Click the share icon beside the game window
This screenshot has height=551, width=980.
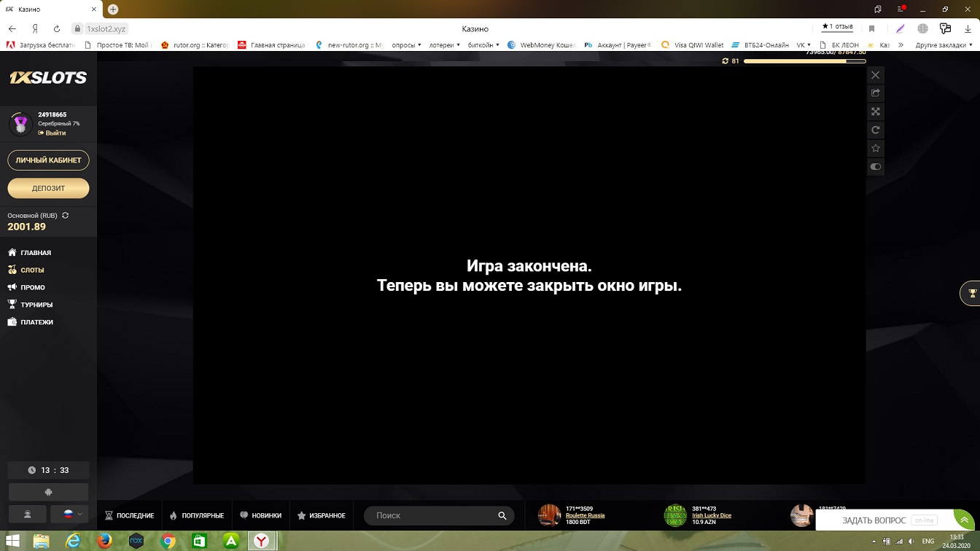click(876, 93)
